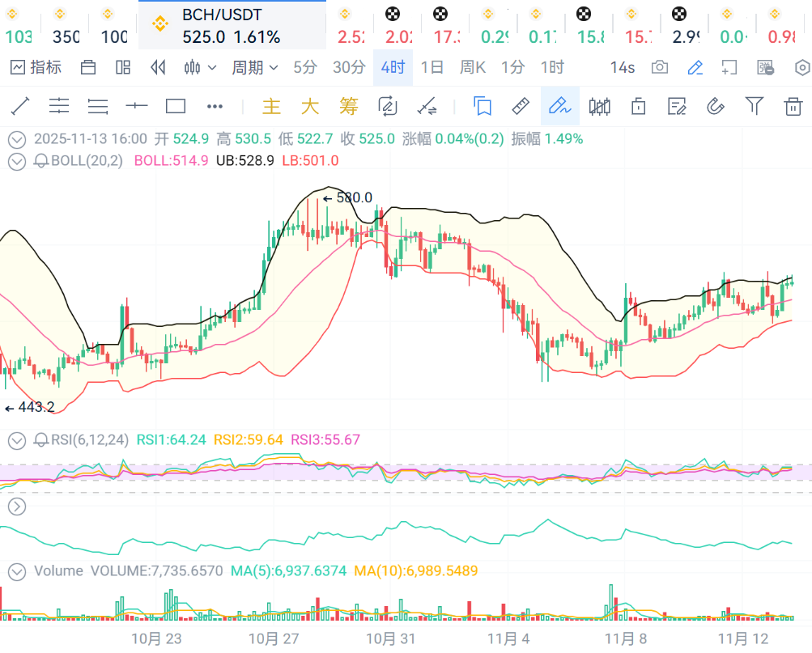
Task: Toggle the BOLL indicator alert bell
Action: click(40, 161)
